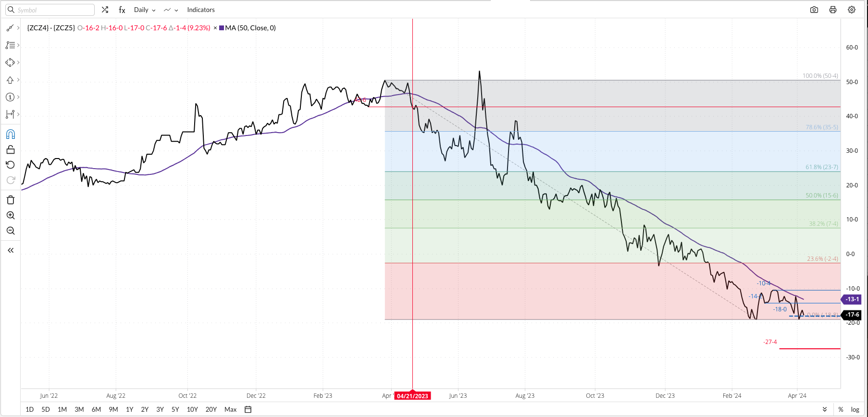Viewport: 868px width, 417px height.
Task: Open the fx expressions tool
Action: 122,10
